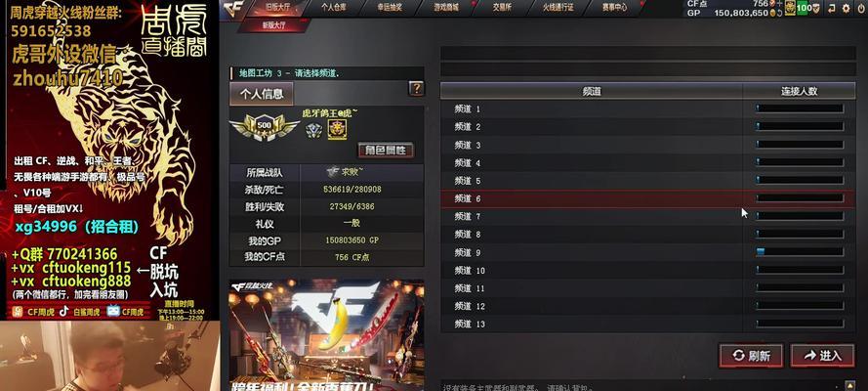This screenshot has width=868, height=391.
Task: Click the 500 rank wings emblem
Action: 265,126
